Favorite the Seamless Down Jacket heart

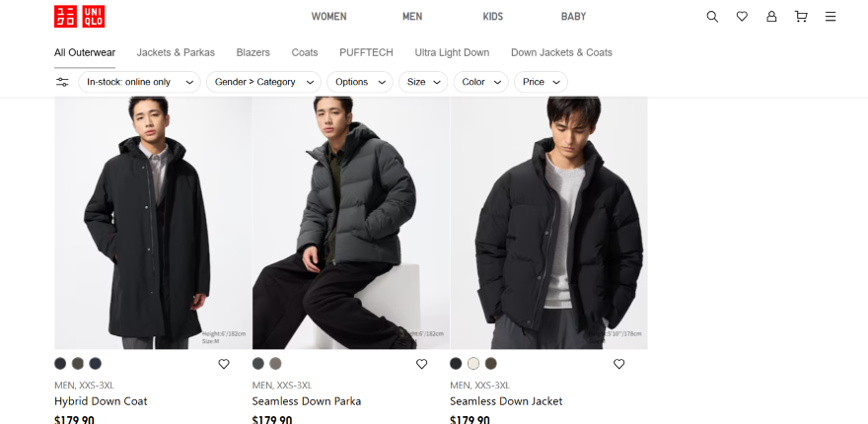619,364
